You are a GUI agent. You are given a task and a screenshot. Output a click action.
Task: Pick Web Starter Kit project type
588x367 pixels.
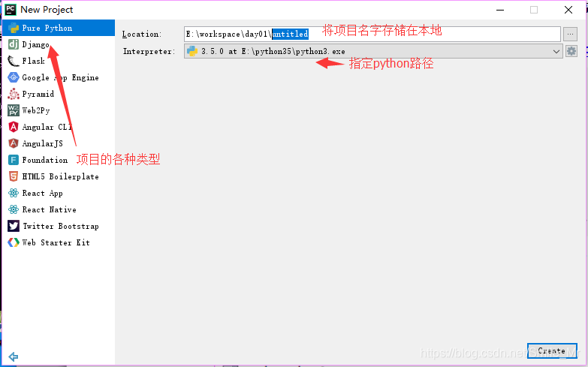[59, 242]
